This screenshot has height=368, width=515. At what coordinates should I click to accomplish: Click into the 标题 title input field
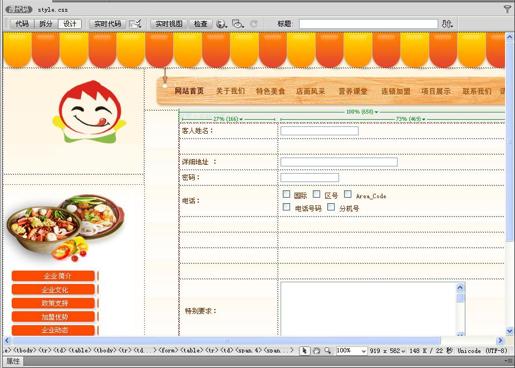click(x=368, y=24)
